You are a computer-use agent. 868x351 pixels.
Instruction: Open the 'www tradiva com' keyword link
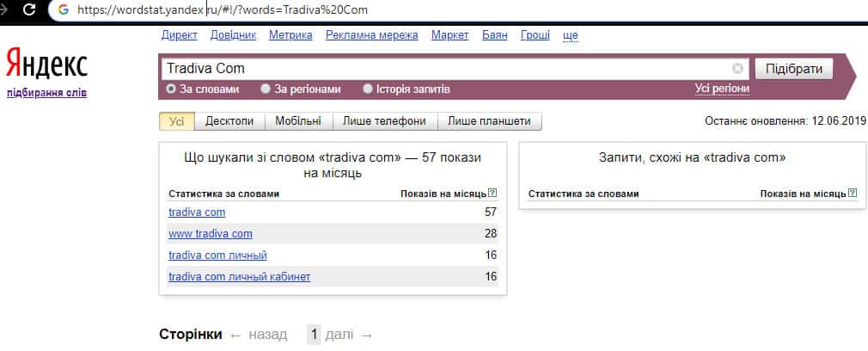[x=211, y=234]
